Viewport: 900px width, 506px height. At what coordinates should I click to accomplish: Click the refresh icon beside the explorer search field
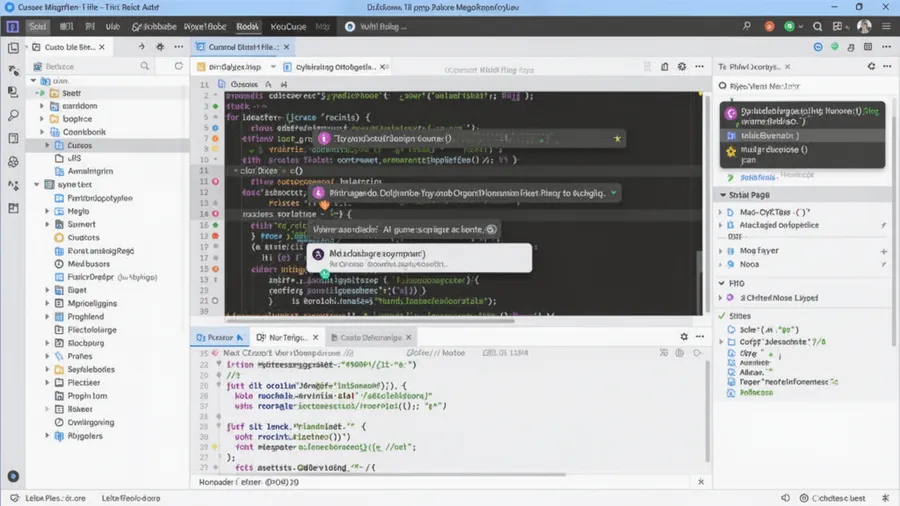(x=179, y=67)
